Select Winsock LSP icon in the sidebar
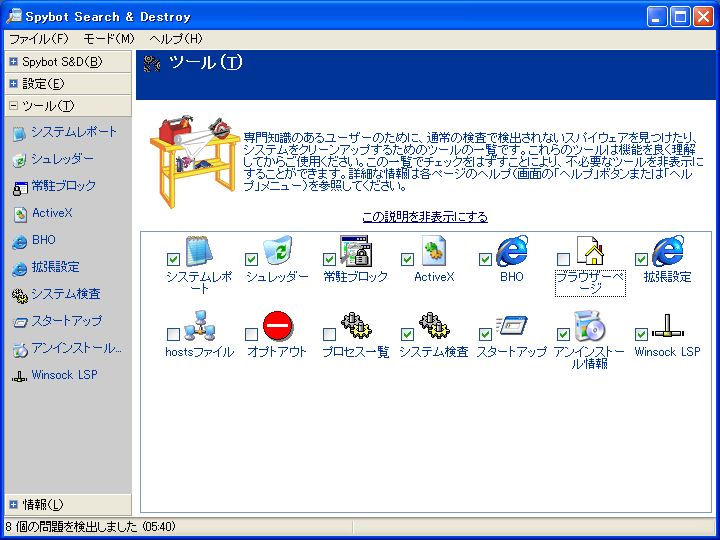The image size is (720, 540). [x=19, y=377]
